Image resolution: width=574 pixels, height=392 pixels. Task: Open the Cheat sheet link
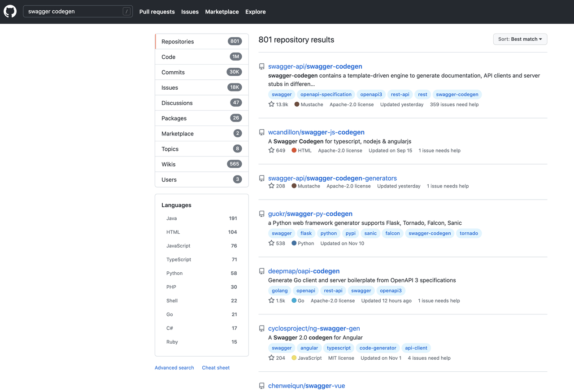click(216, 368)
